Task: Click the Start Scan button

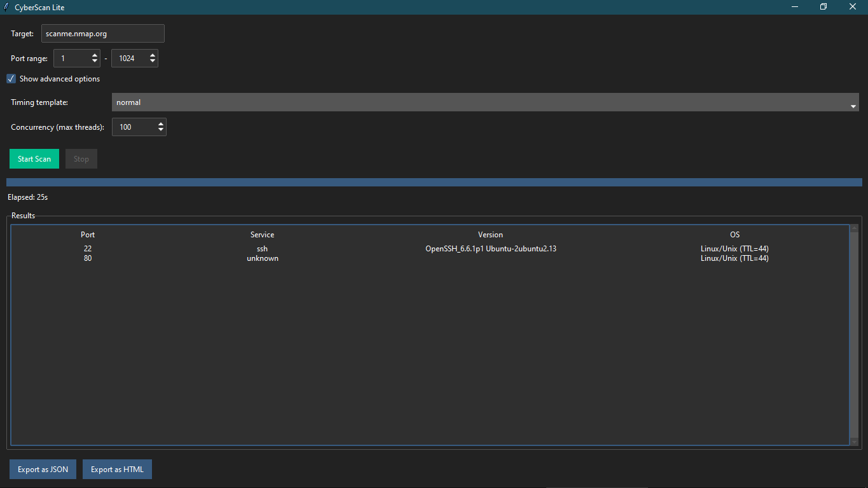Action: pyautogui.click(x=34, y=159)
